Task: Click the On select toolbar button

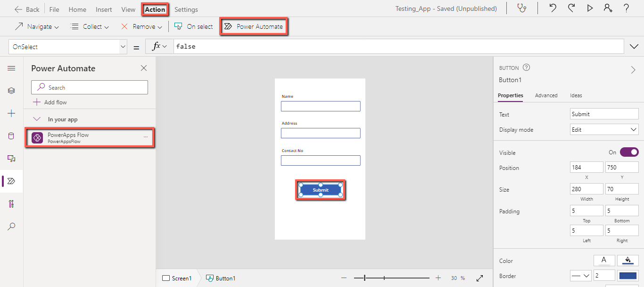Action: pos(194,26)
